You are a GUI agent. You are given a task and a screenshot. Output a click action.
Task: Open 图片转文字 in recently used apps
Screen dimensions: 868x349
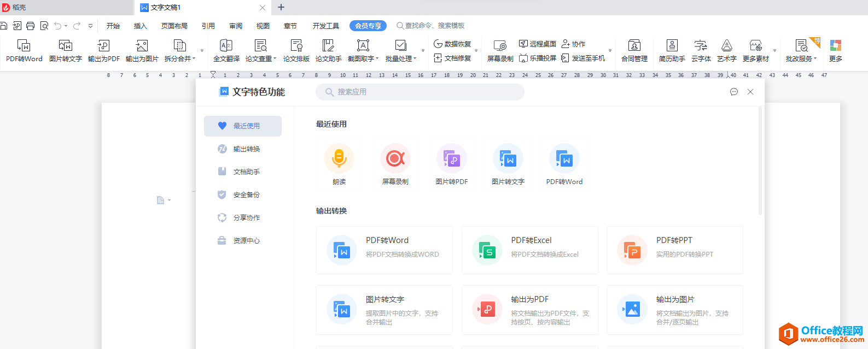point(508,164)
